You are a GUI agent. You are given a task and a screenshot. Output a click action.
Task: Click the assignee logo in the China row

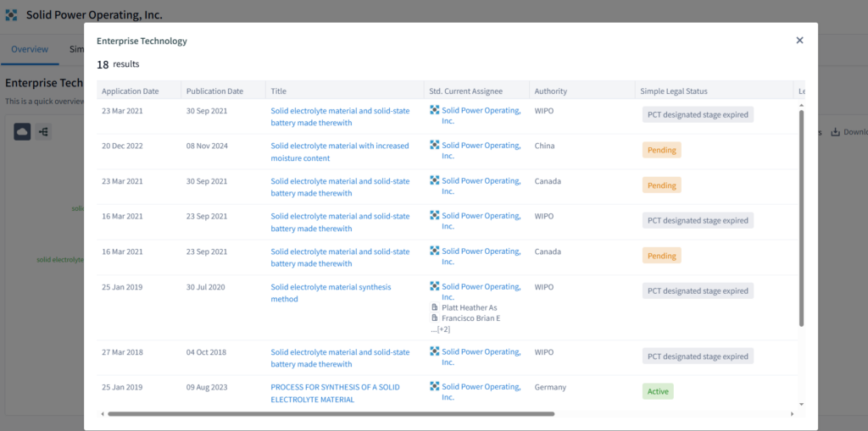point(435,146)
